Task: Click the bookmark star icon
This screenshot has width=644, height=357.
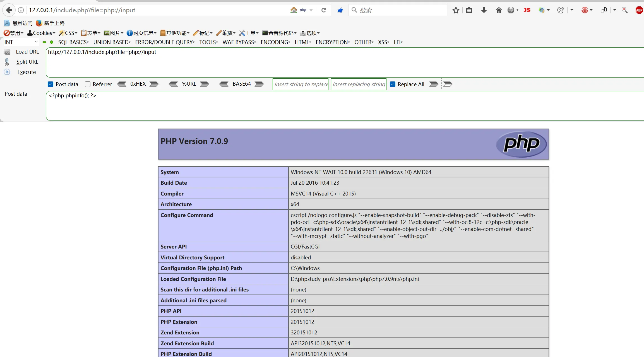Action: click(x=456, y=10)
